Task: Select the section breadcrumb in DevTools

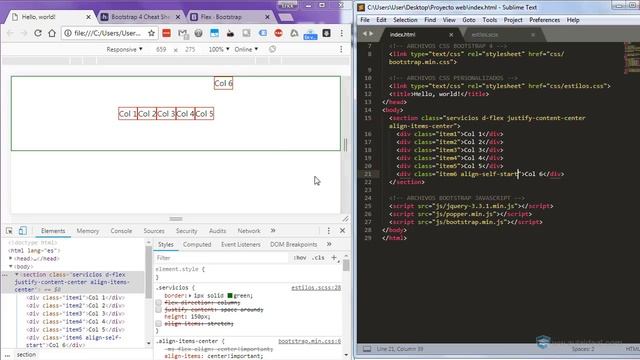Action: (x=26, y=355)
